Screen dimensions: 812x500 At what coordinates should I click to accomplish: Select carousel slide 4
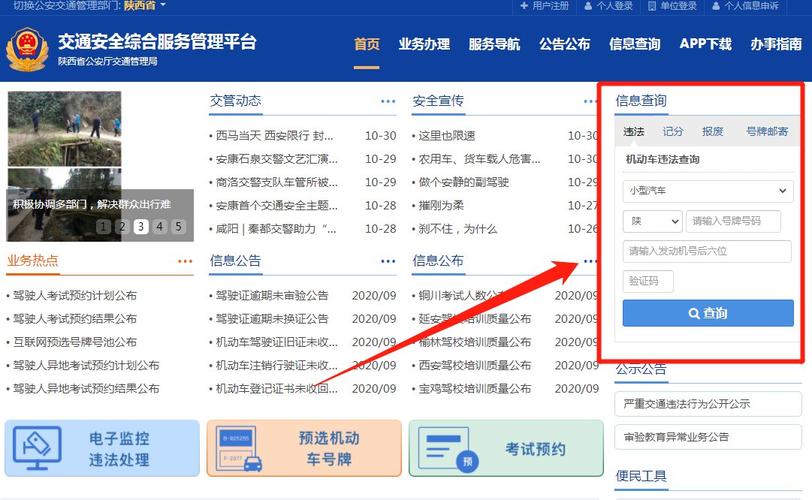(x=160, y=227)
